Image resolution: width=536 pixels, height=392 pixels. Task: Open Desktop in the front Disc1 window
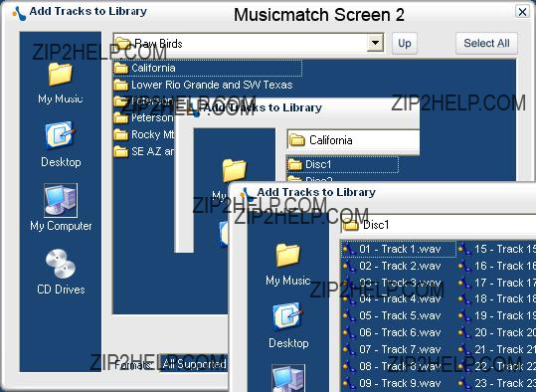[x=288, y=325]
